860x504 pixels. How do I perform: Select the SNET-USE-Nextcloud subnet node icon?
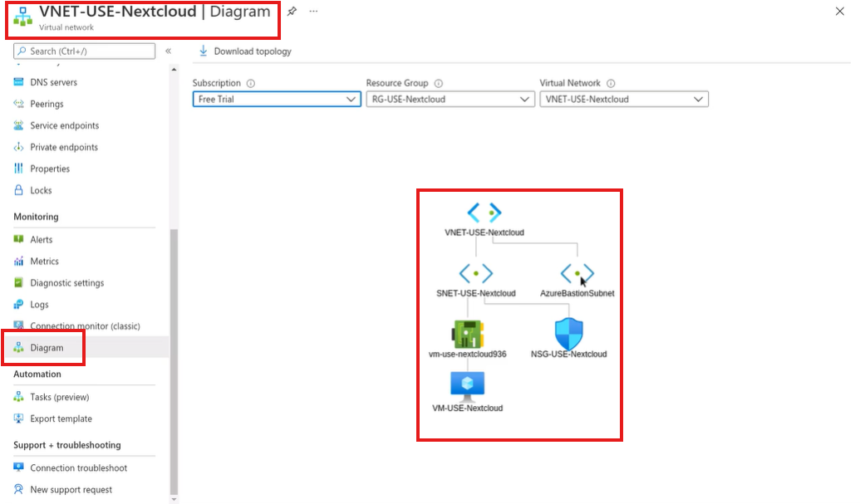click(476, 273)
